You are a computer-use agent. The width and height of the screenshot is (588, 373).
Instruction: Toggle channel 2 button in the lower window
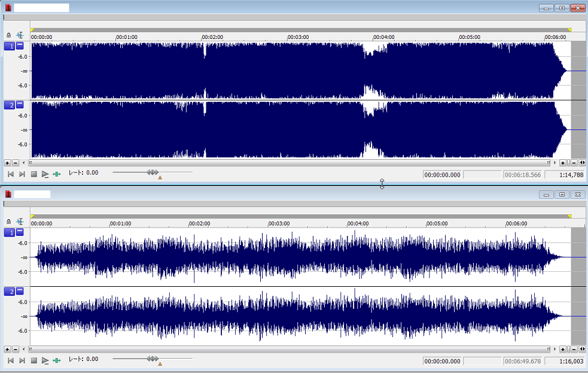point(10,292)
